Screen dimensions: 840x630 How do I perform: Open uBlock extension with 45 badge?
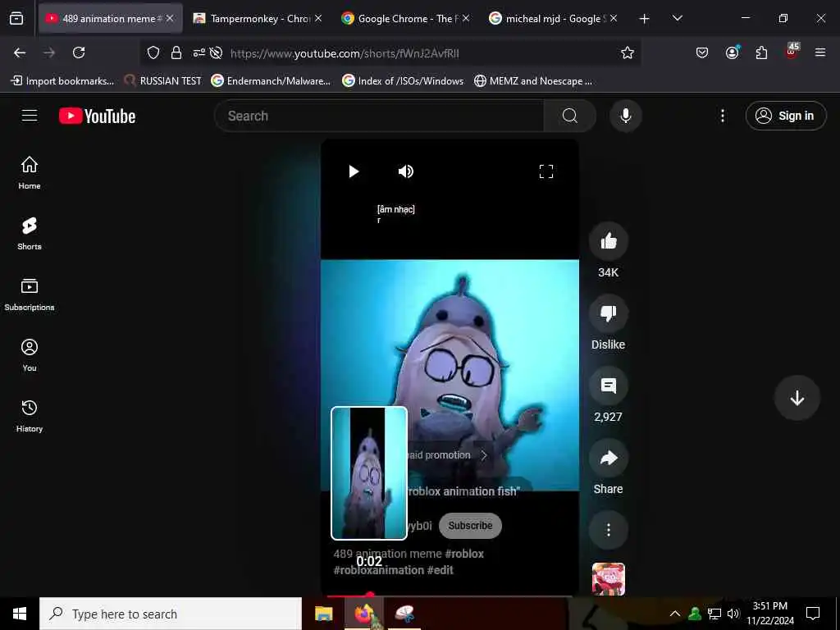click(x=792, y=52)
